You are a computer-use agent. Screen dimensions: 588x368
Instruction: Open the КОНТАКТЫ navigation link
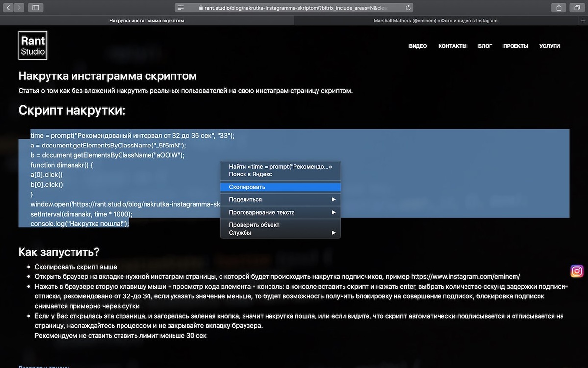pyautogui.click(x=452, y=46)
